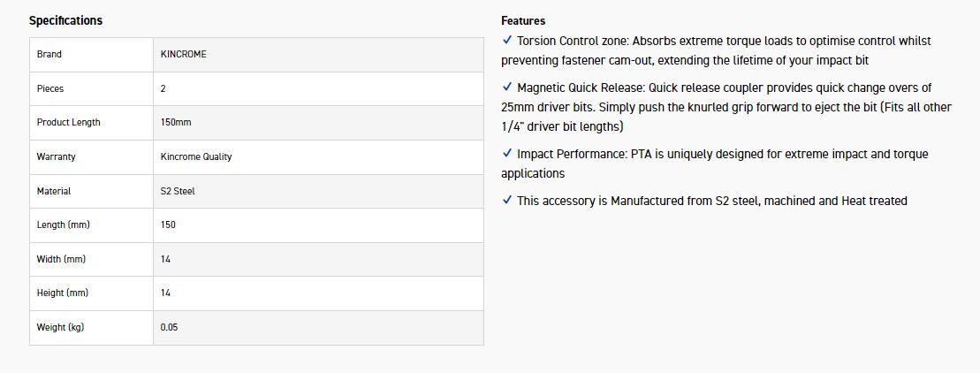
Task: Click the checkmark beside Impact Performance
Action: coord(506,154)
